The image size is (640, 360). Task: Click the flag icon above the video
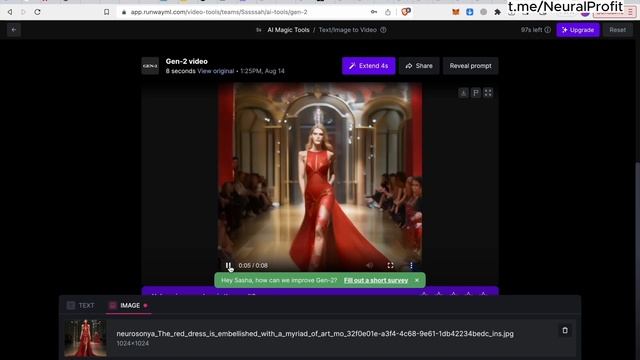[476, 93]
